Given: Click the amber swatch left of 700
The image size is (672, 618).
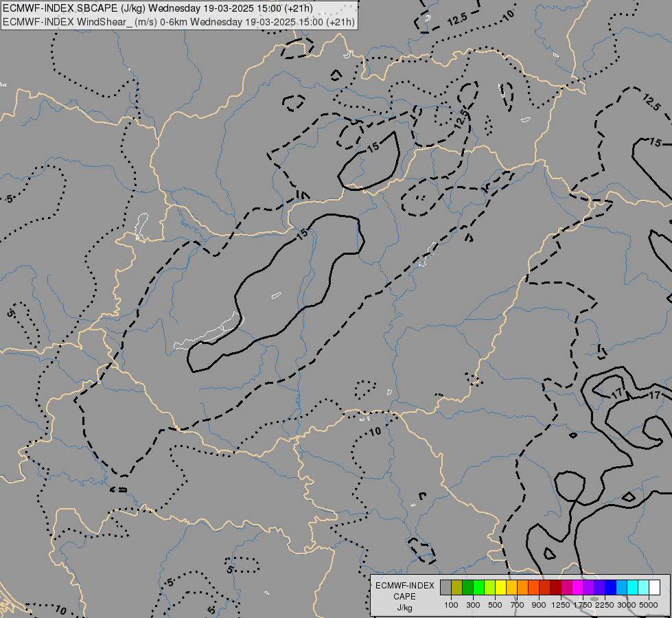Looking at the screenshot, I should pos(511,588).
